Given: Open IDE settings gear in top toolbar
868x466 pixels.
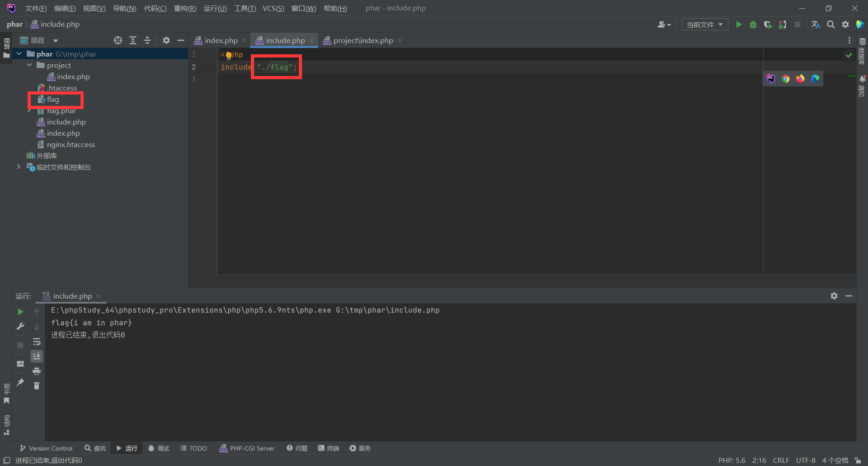Looking at the screenshot, I should (x=845, y=24).
